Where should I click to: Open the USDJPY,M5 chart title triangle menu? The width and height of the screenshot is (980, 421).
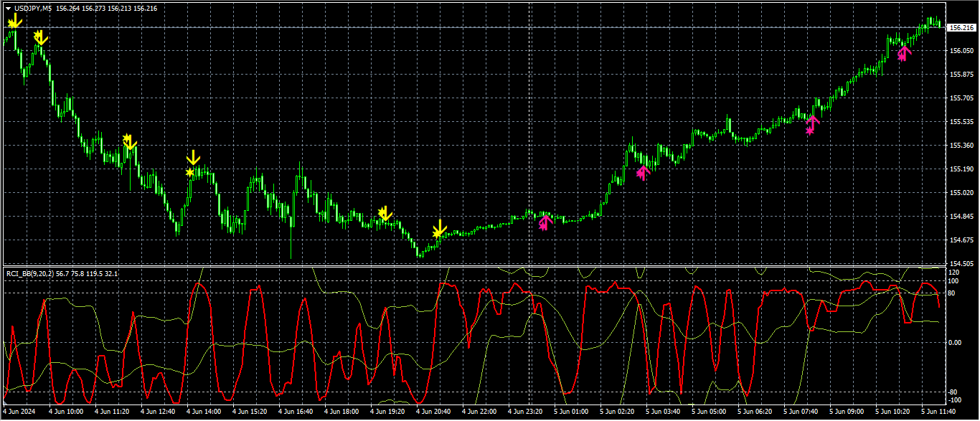coord(8,8)
